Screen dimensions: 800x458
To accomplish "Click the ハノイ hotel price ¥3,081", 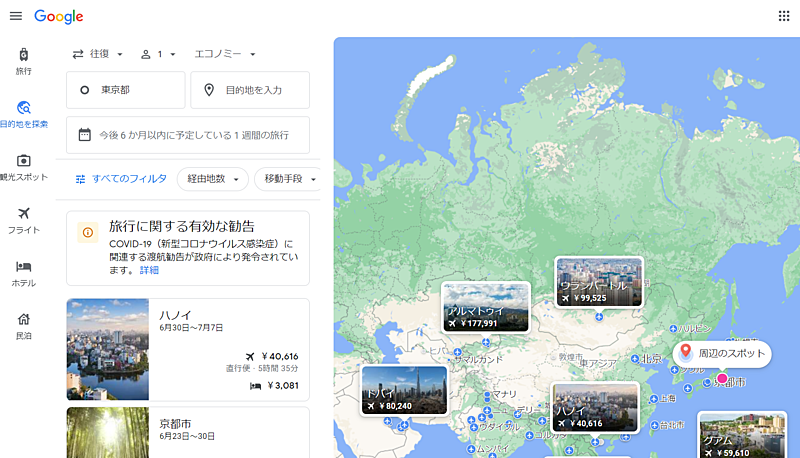I will pyautogui.click(x=283, y=386).
